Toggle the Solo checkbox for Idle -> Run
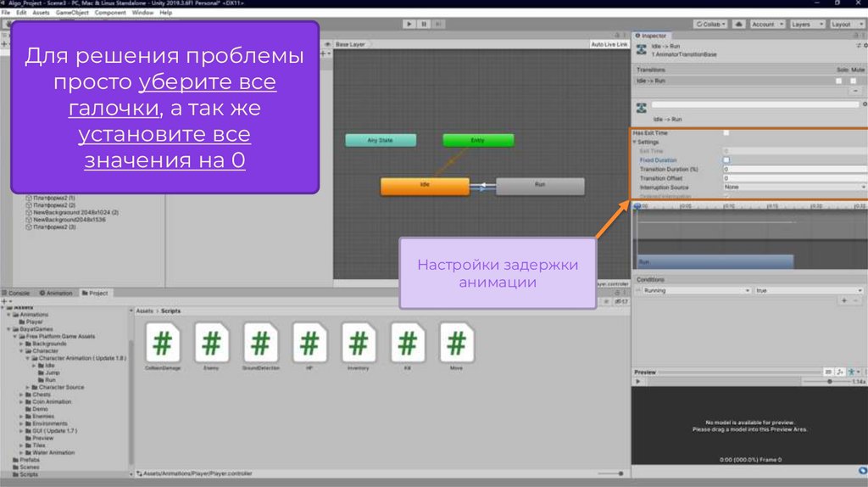868x487 pixels. tap(838, 81)
